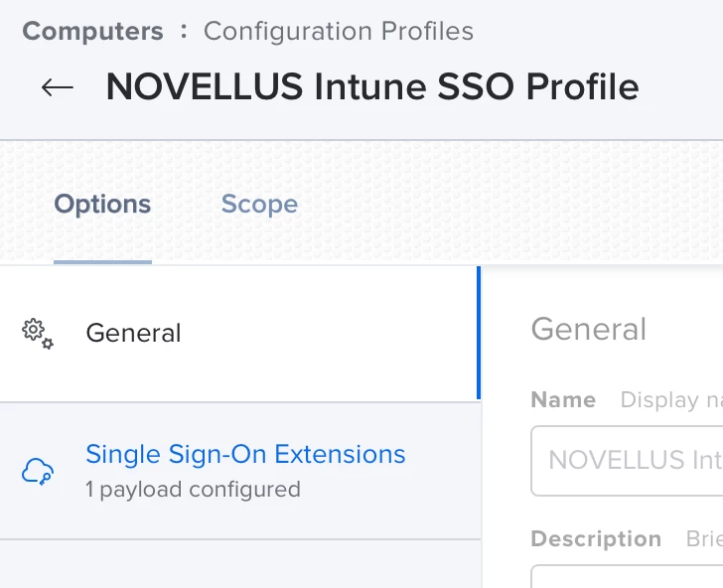Viewport: 723px width, 588px height.
Task: Click the blue selection bar beside General
Action: [x=479, y=333]
